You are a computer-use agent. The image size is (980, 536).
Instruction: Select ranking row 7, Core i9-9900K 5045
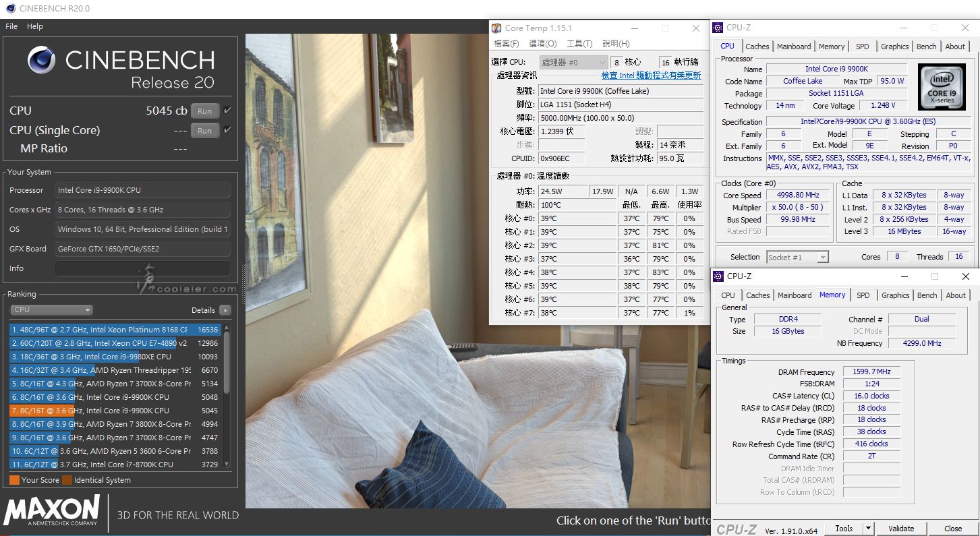tap(115, 411)
